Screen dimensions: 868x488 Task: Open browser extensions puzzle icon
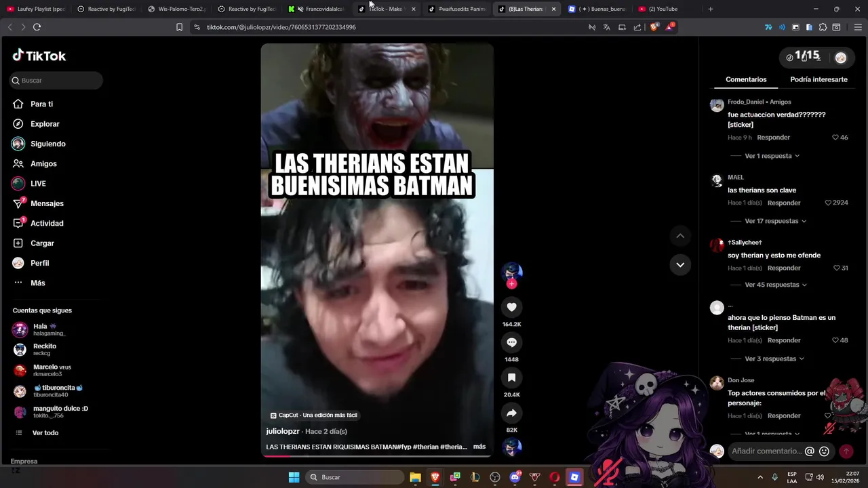coord(823,27)
